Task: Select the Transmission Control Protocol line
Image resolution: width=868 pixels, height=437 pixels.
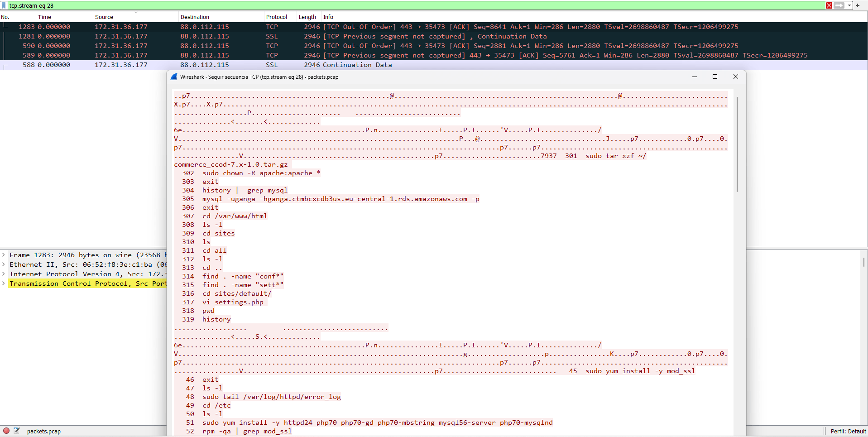Action: point(88,283)
